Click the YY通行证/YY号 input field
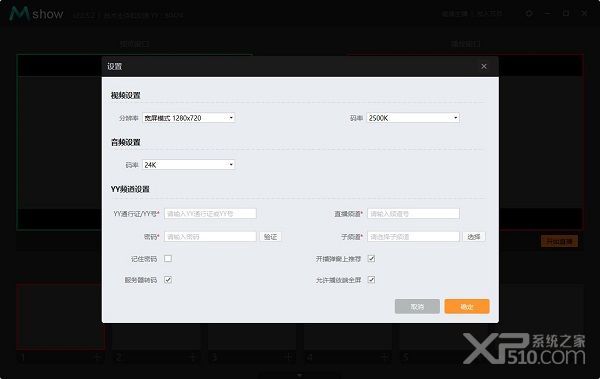 click(x=210, y=214)
